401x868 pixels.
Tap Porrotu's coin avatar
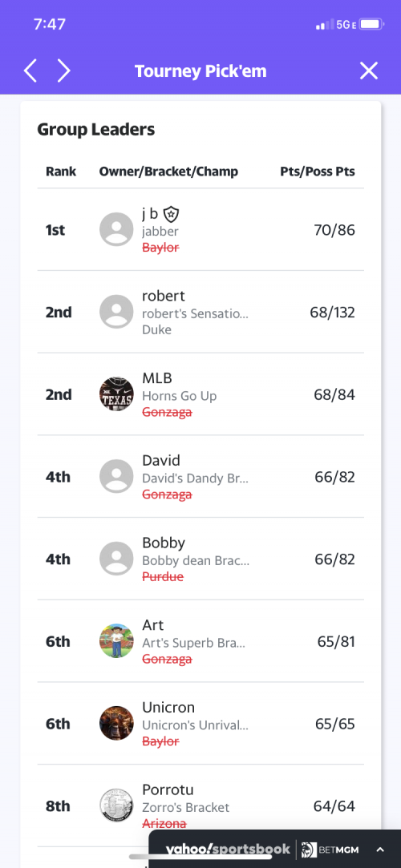coord(116,806)
